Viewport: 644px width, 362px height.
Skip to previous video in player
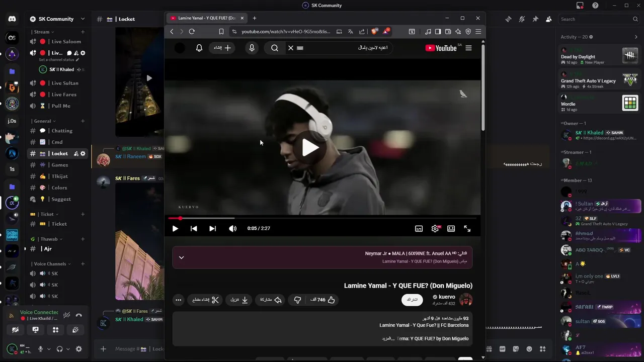coord(194,228)
